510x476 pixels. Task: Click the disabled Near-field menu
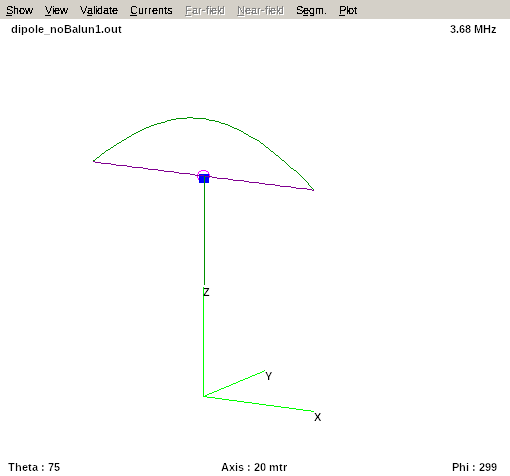(x=260, y=10)
